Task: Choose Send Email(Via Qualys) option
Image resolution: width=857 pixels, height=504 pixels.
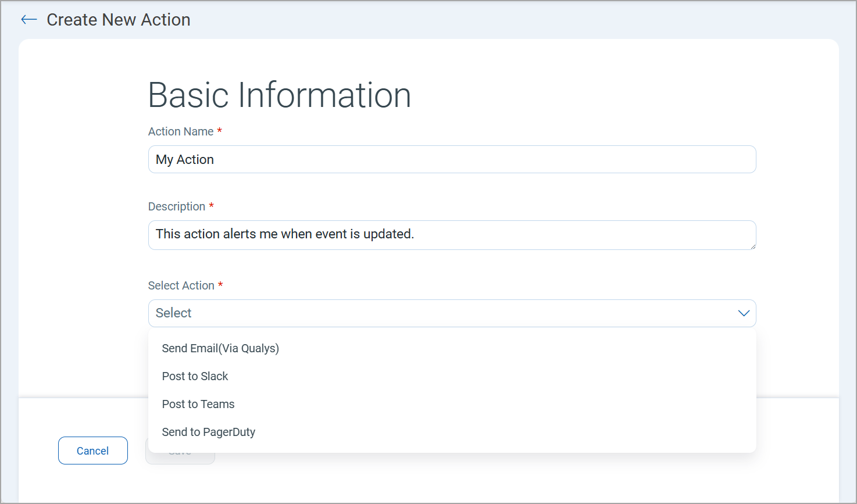Action: pos(220,348)
